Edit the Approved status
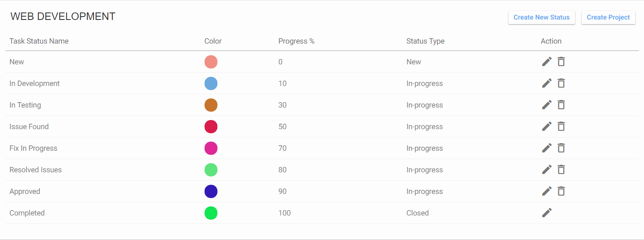 (547, 191)
